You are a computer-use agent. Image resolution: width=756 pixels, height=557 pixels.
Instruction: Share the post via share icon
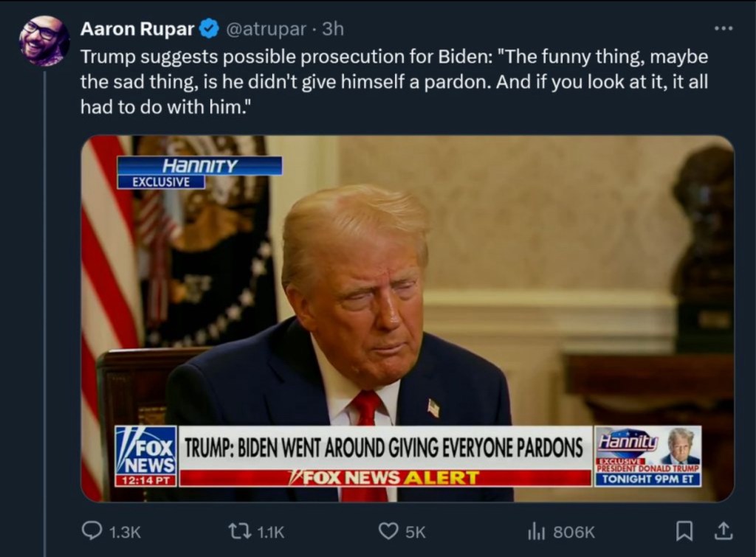(x=724, y=530)
